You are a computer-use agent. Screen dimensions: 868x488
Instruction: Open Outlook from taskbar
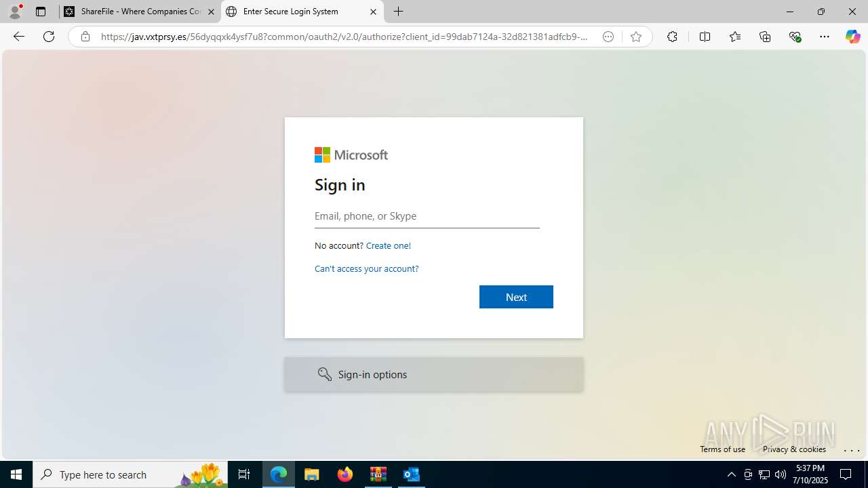(412, 474)
